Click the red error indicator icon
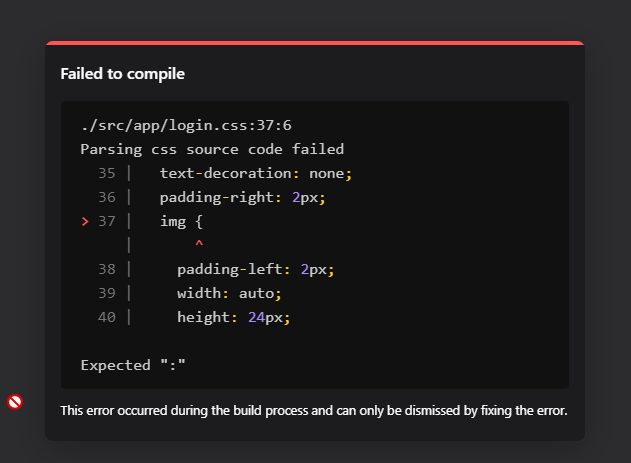 click(15, 402)
